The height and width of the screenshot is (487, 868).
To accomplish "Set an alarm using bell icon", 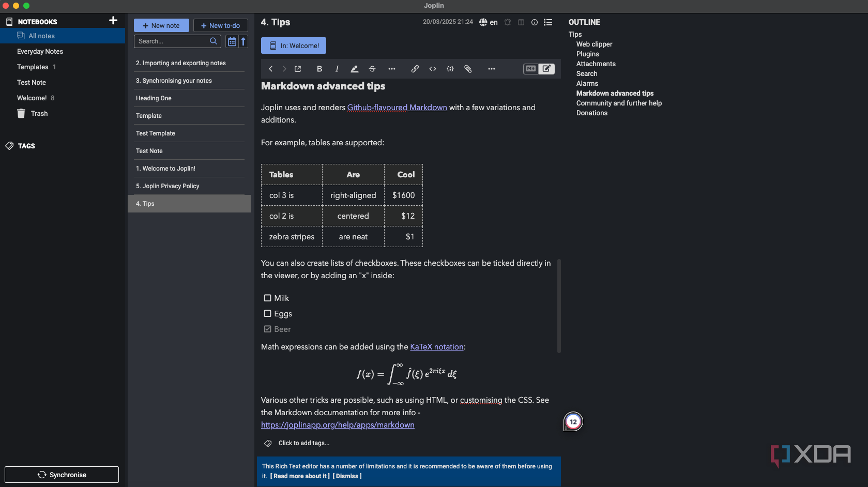I will (x=508, y=22).
